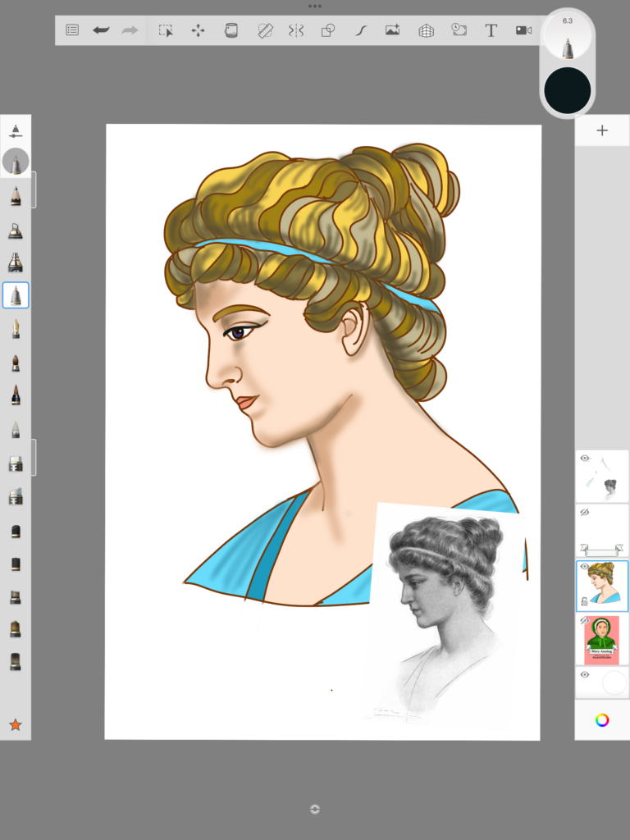Toggle visibility of the background layer
Viewport: 630px width, 840px height.
pyautogui.click(x=584, y=675)
